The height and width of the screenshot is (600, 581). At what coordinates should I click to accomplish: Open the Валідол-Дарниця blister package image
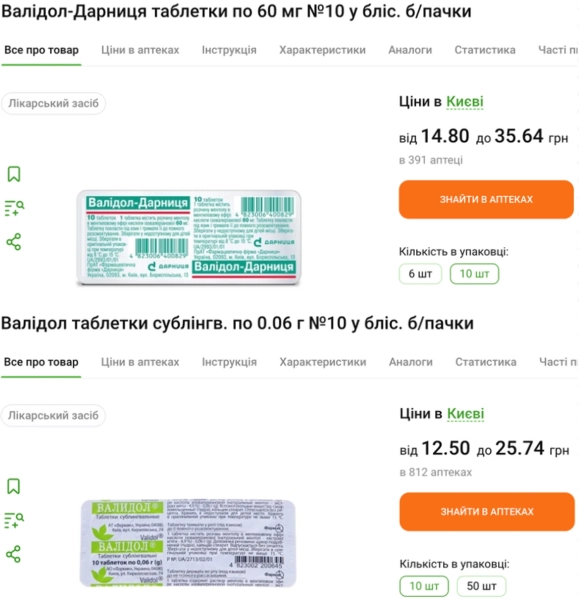coord(189,237)
